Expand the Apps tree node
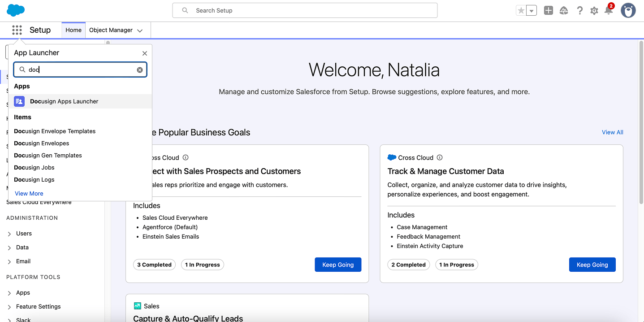644x322 pixels. click(x=9, y=293)
